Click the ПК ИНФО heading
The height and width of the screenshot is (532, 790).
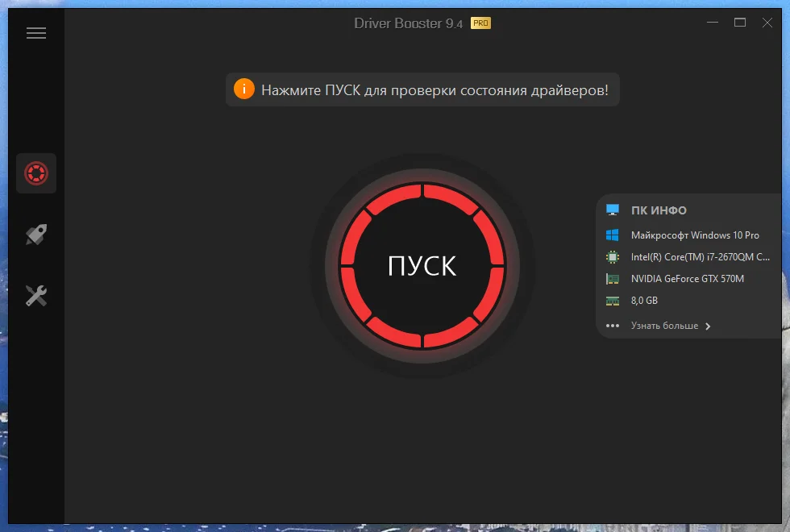[659, 210]
